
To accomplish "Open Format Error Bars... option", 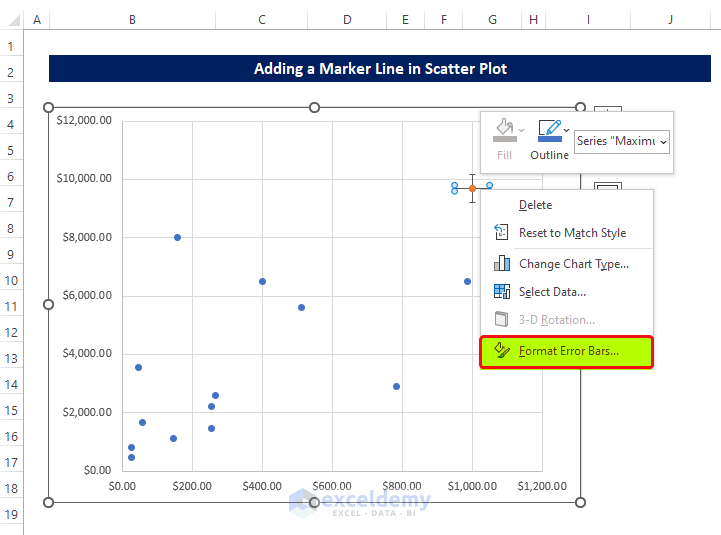I will (568, 351).
